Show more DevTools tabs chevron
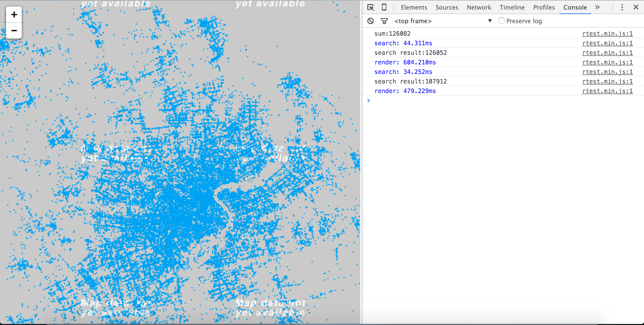This screenshot has width=644, height=325. 597,7
